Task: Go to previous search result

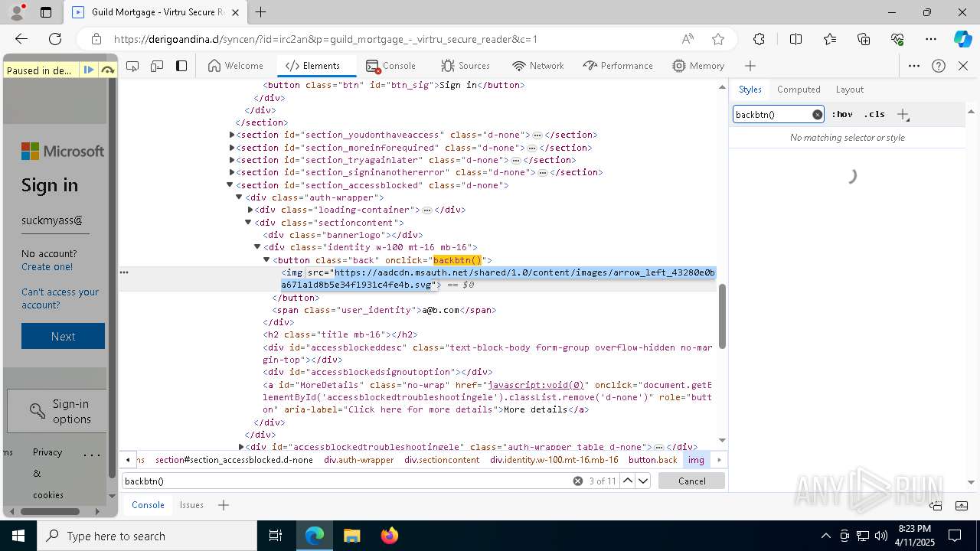Action: point(628,481)
